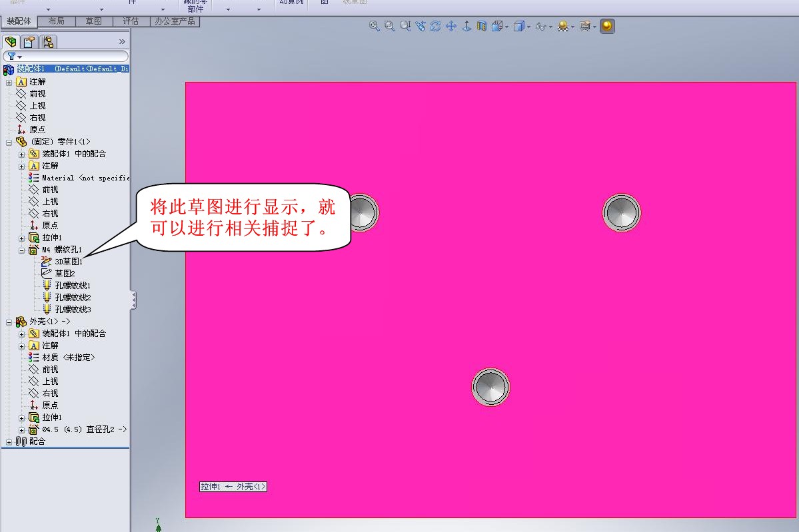Click the Edit Appearance sphere icon
The image size is (799, 532).
(562, 26)
